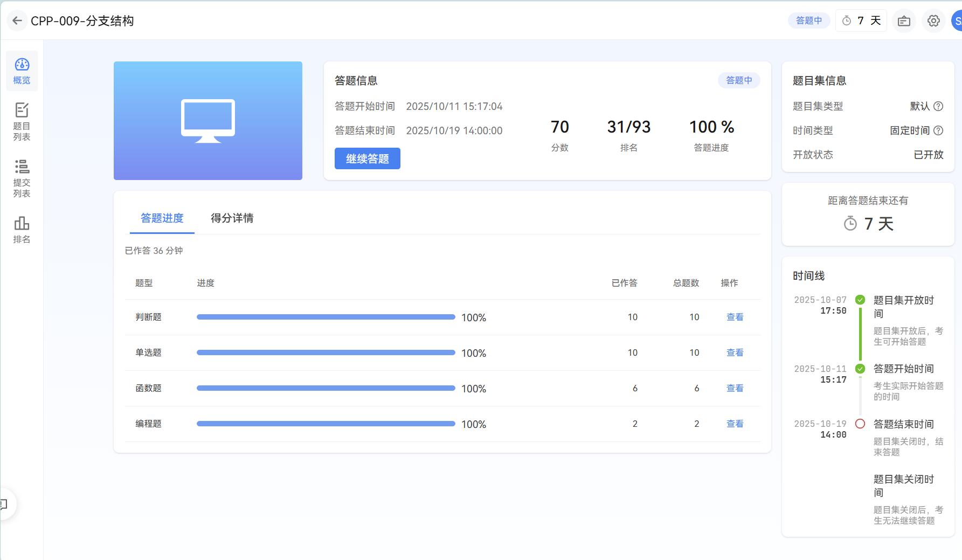This screenshot has width=962, height=560.
Task: Click the 函数题 row label
Action: (149, 388)
